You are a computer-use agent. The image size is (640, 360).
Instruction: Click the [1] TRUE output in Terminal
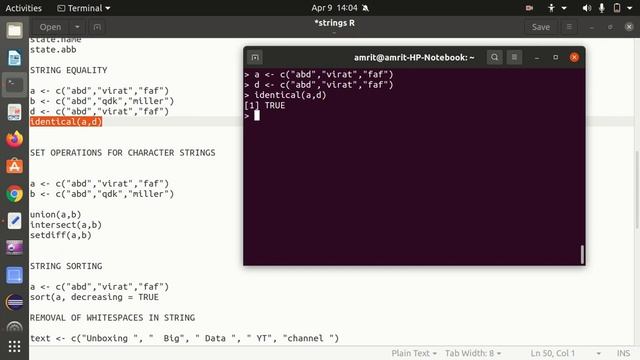(x=264, y=105)
